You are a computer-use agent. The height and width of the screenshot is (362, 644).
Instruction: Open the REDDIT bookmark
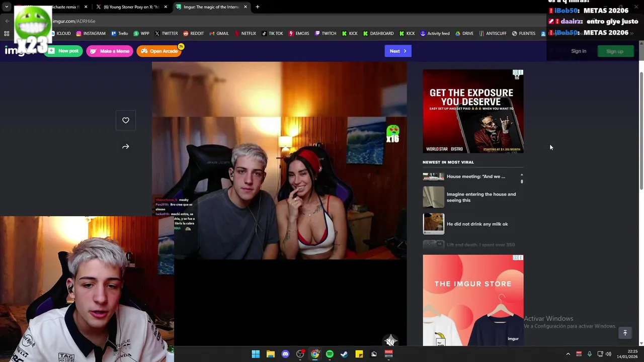(x=193, y=34)
